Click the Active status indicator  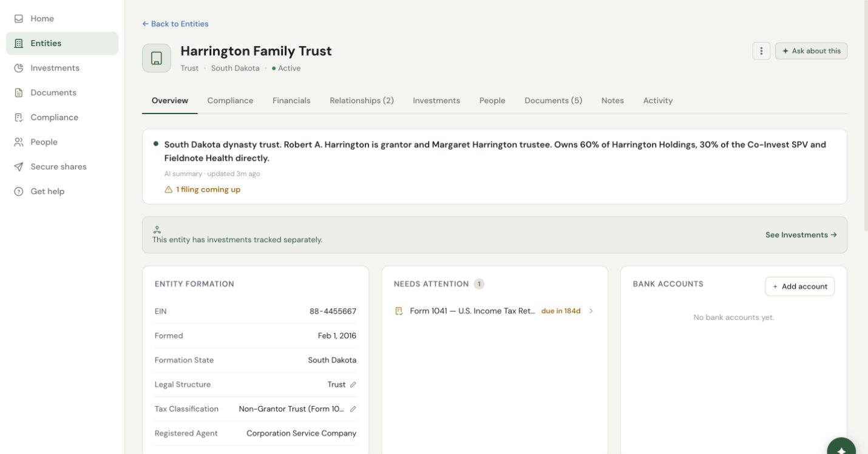coord(287,69)
